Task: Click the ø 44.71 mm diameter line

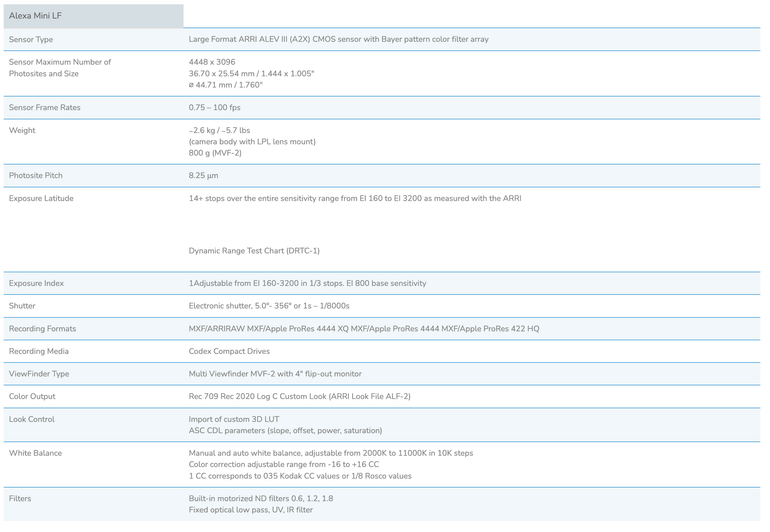Action: (226, 85)
